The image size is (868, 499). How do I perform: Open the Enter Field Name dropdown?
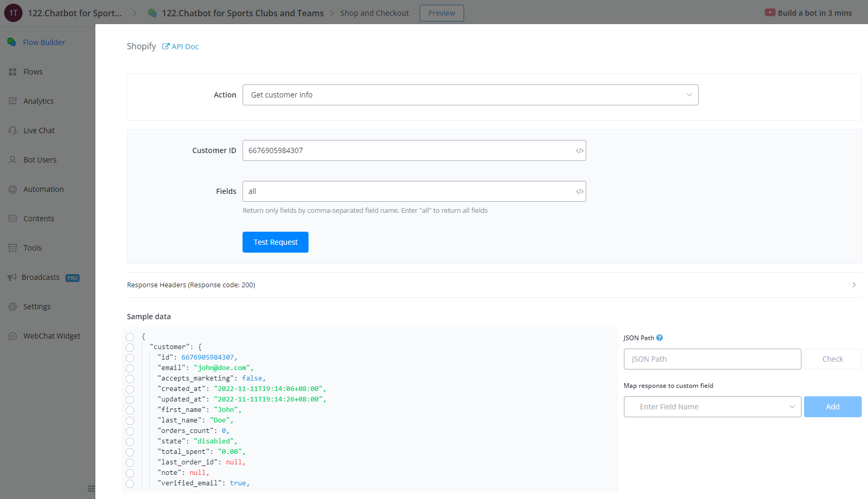click(x=712, y=407)
